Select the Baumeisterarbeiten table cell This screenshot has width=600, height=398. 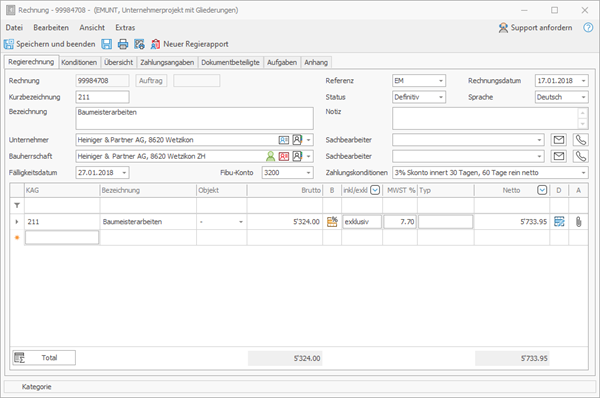click(x=148, y=222)
